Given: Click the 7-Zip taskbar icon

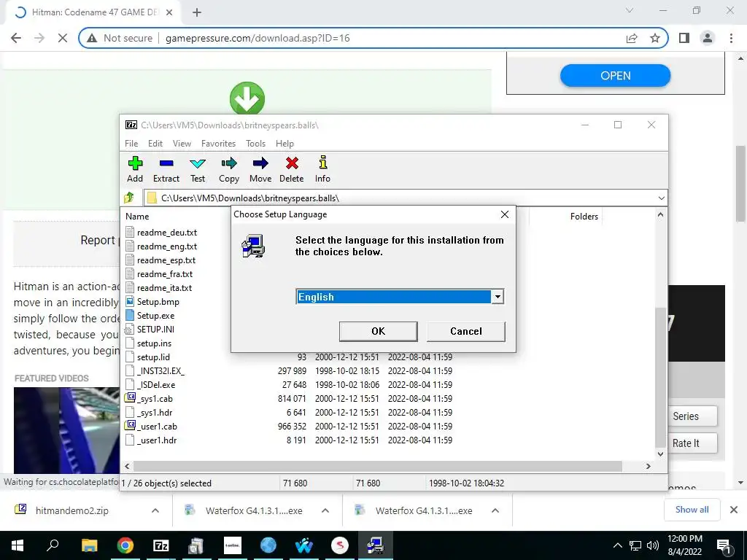Looking at the screenshot, I should [x=161, y=545].
